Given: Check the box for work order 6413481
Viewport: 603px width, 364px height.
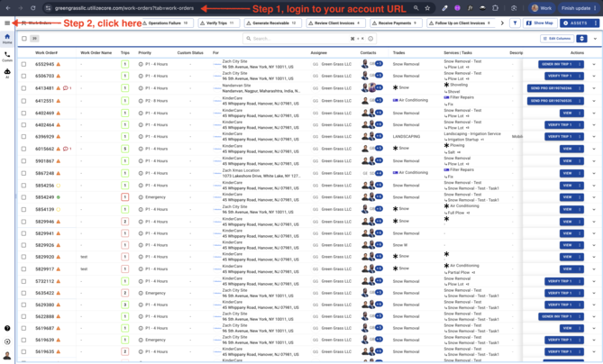Looking at the screenshot, I should pyautogui.click(x=23, y=88).
